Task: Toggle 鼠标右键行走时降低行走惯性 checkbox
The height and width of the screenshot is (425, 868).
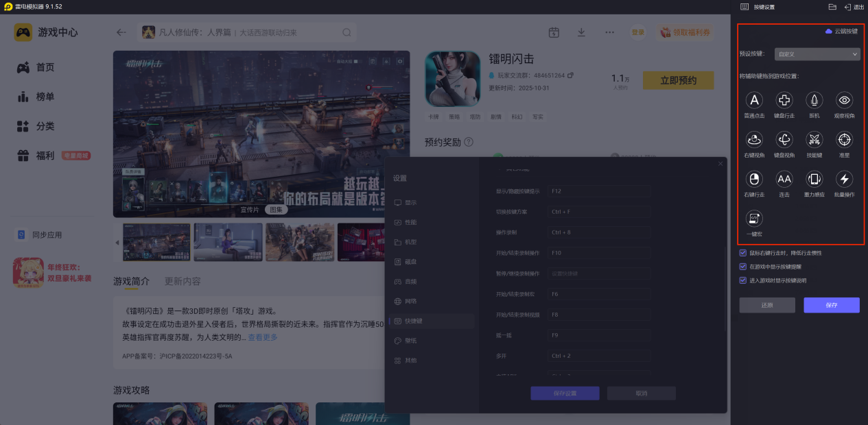Action: 742,253
